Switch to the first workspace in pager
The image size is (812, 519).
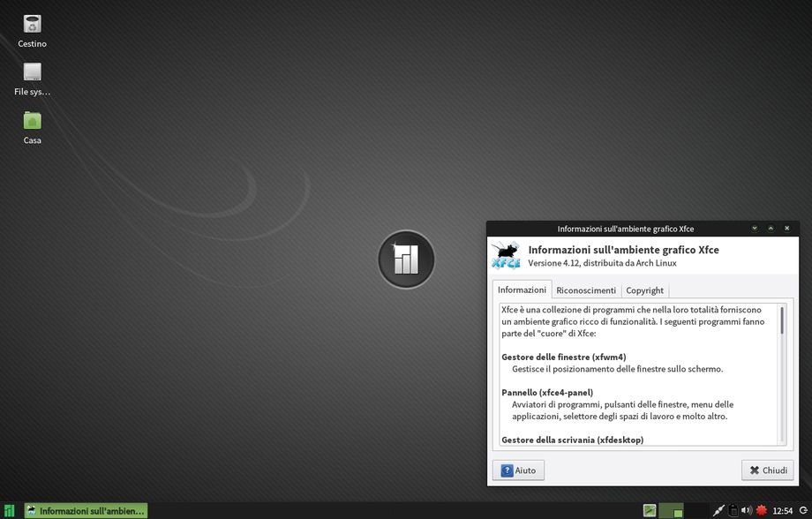point(672,510)
